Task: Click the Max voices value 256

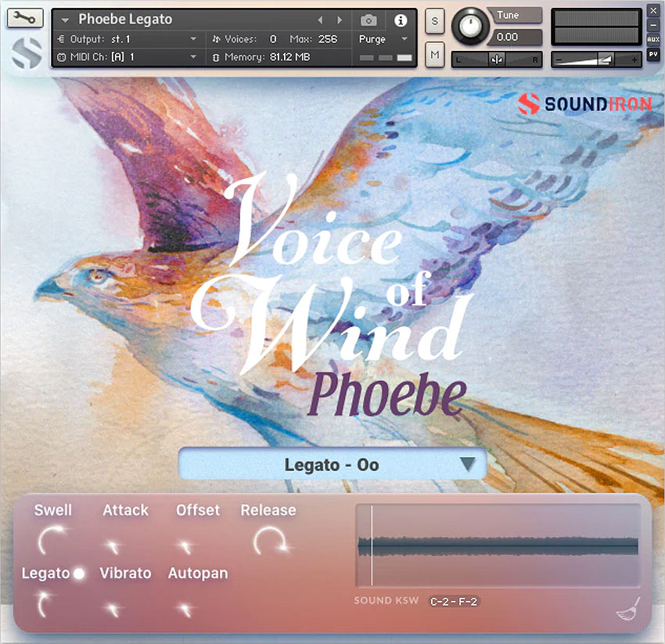Action: (328, 39)
